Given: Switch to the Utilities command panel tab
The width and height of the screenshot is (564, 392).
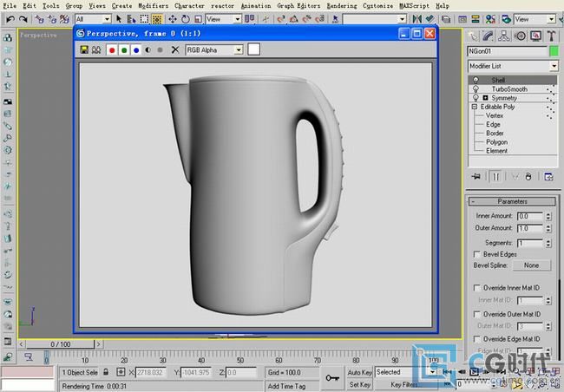Looking at the screenshot, I should 551,36.
